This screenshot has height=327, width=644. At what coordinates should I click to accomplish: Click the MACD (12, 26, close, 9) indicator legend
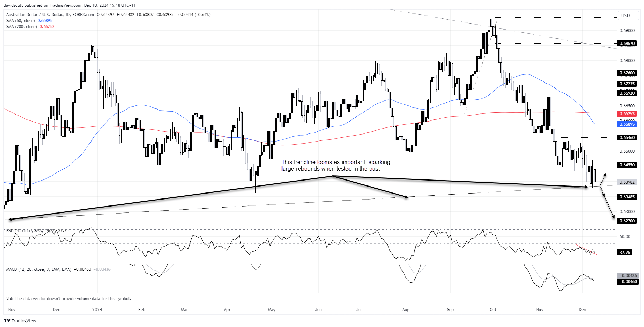[58, 269]
